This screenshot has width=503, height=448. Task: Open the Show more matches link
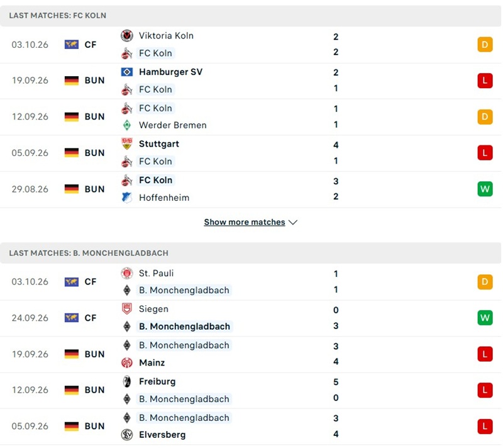pyautogui.click(x=245, y=222)
